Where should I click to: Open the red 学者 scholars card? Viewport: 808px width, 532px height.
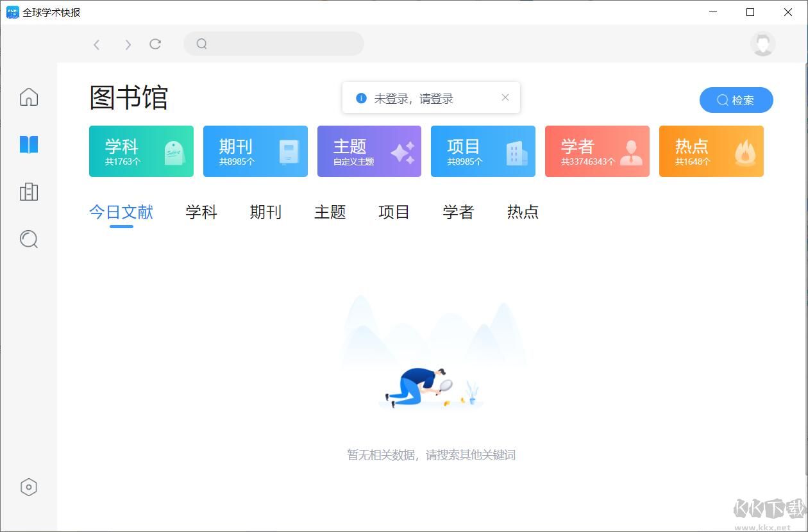pos(597,151)
